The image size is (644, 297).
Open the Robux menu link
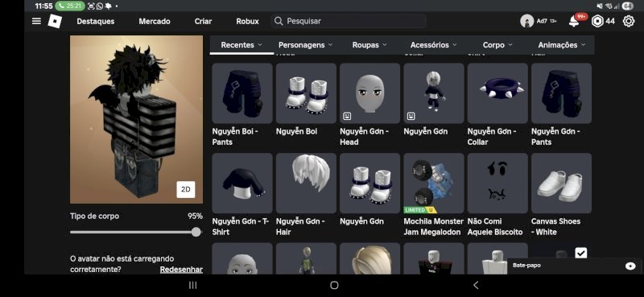tap(248, 22)
